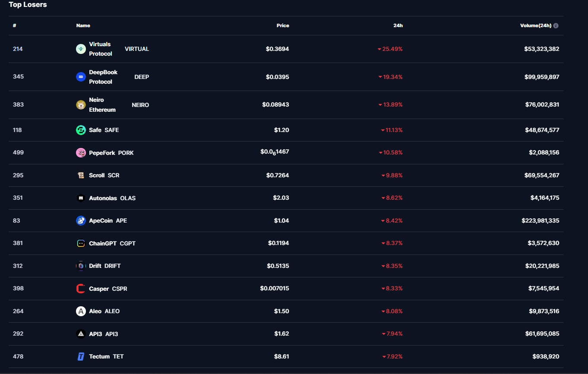Open the Scroll SCR coin link

[x=104, y=176]
